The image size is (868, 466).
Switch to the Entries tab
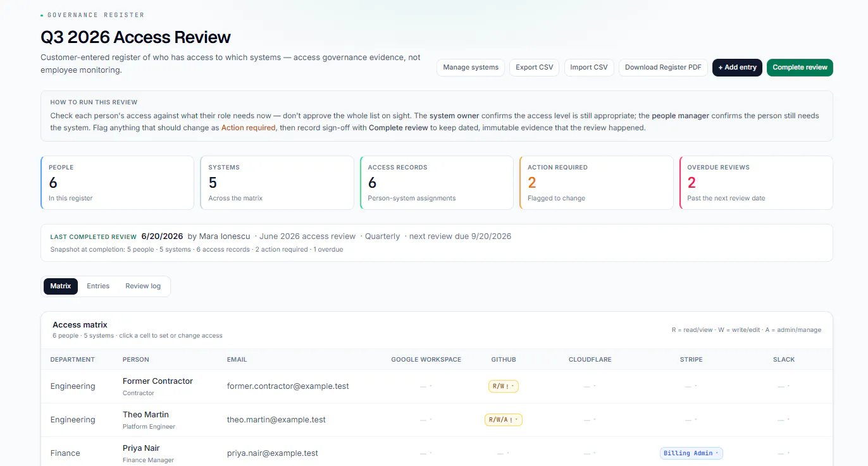pyautogui.click(x=98, y=286)
